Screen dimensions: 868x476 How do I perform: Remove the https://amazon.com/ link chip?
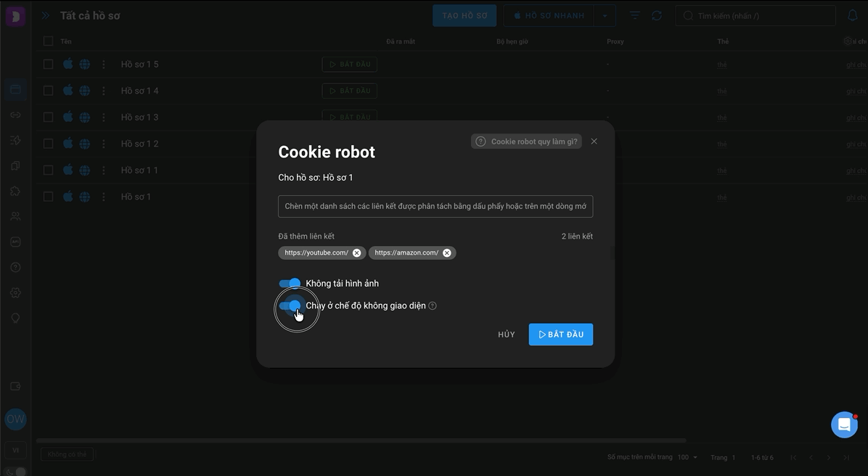coord(447,253)
